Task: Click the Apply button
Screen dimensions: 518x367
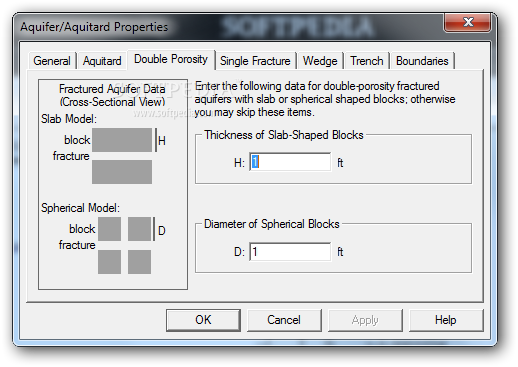Action: [365, 320]
